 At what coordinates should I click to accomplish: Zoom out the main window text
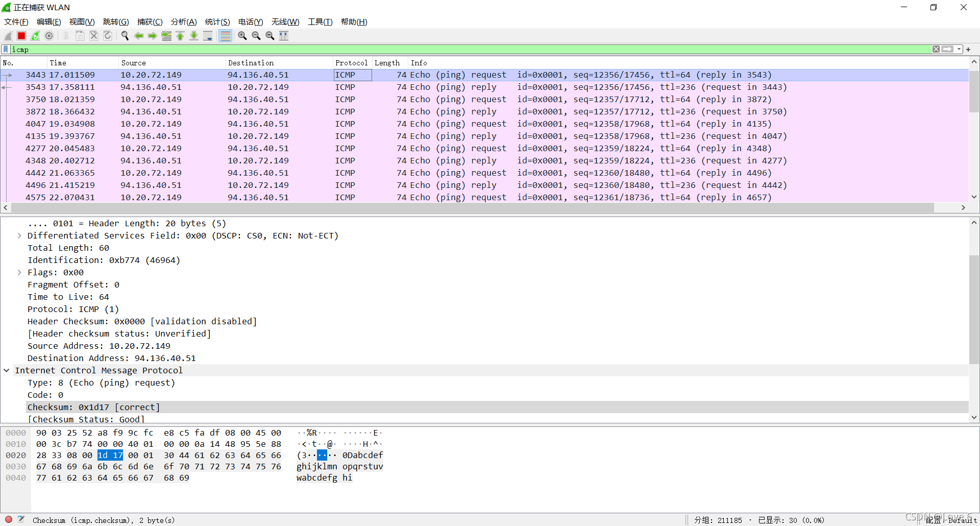256,36
